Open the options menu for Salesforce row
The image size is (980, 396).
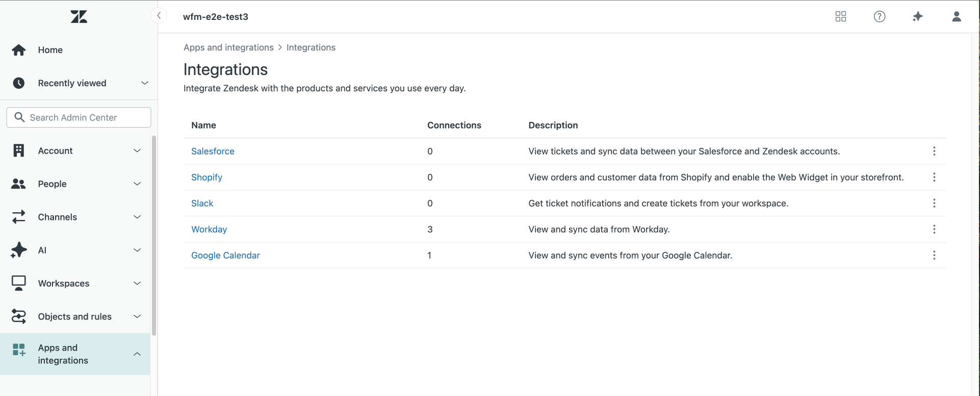934,151
